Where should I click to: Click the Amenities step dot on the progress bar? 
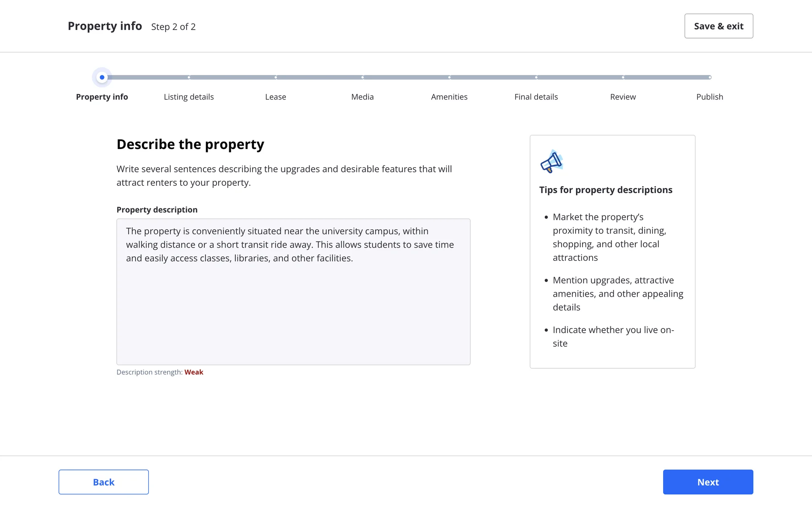click(449, 77)
